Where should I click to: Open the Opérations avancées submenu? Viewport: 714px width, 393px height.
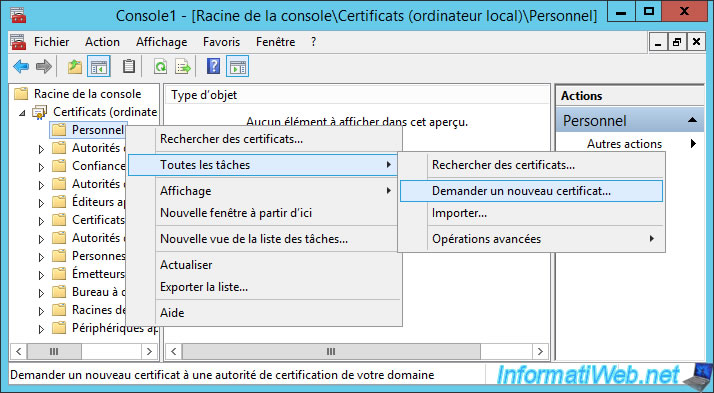point(531,239)
